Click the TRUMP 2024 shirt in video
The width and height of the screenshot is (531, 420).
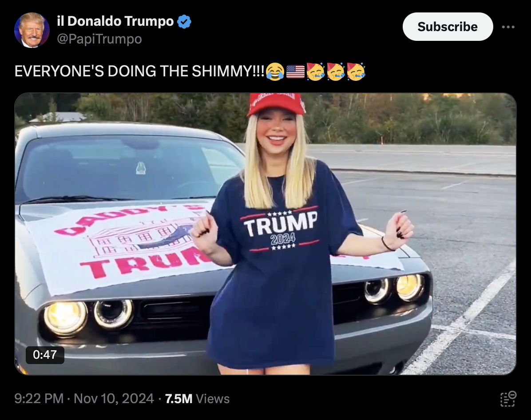281,264
